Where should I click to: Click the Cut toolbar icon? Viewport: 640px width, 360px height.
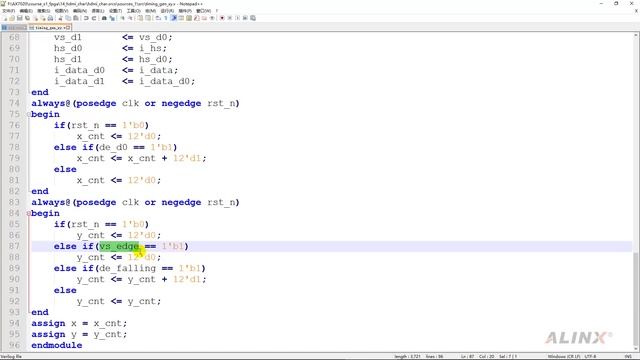point(60,18)
